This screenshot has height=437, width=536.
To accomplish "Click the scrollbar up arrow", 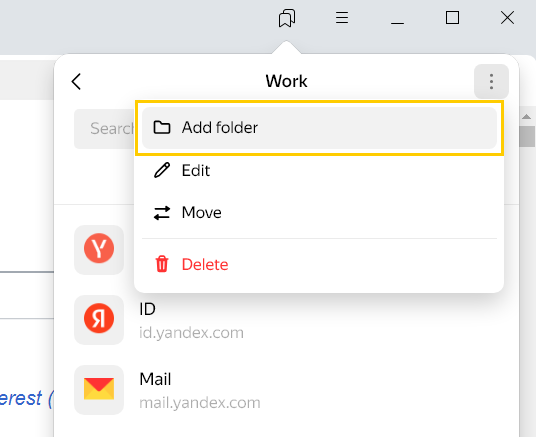I will 526,117.
